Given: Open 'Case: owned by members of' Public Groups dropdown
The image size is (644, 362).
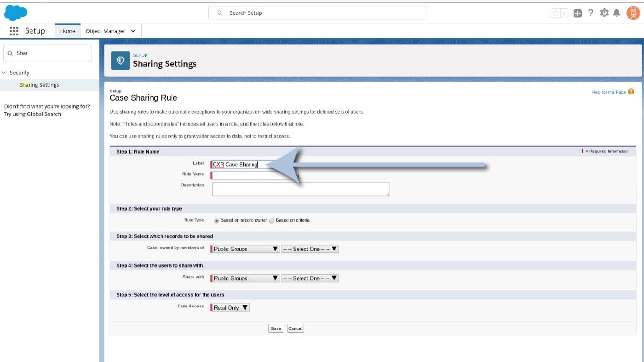Looking at the screenshot, I should tap(246, 249).
